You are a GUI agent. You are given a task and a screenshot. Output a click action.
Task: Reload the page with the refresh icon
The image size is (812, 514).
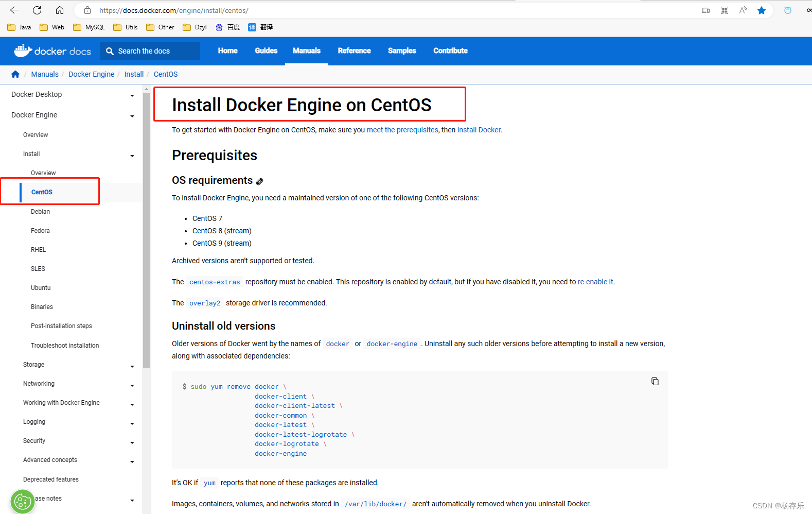pyautogui.click(x=37, y=10)
